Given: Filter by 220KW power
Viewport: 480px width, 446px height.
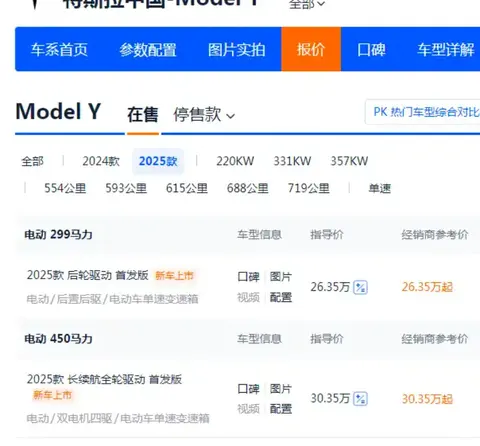Looking at the screenshot, I should click(235, 161).
